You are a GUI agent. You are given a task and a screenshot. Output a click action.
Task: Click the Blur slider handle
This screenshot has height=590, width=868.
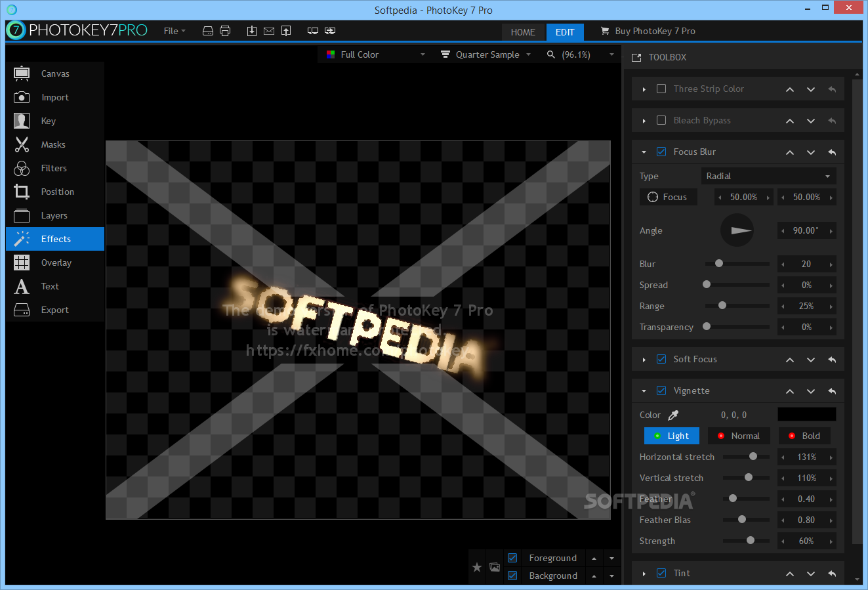[719, 263]
